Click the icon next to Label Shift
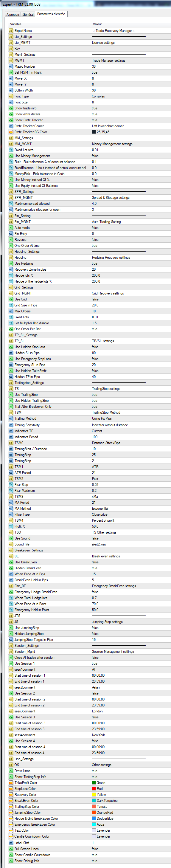Viewport: 171px width, 868px height. click(11, 843)
